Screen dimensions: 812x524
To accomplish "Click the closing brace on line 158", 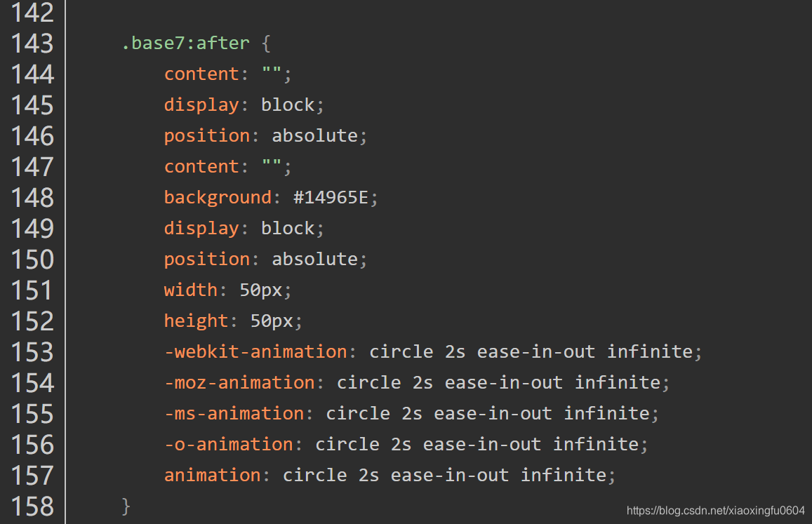I will click(126, 506).
